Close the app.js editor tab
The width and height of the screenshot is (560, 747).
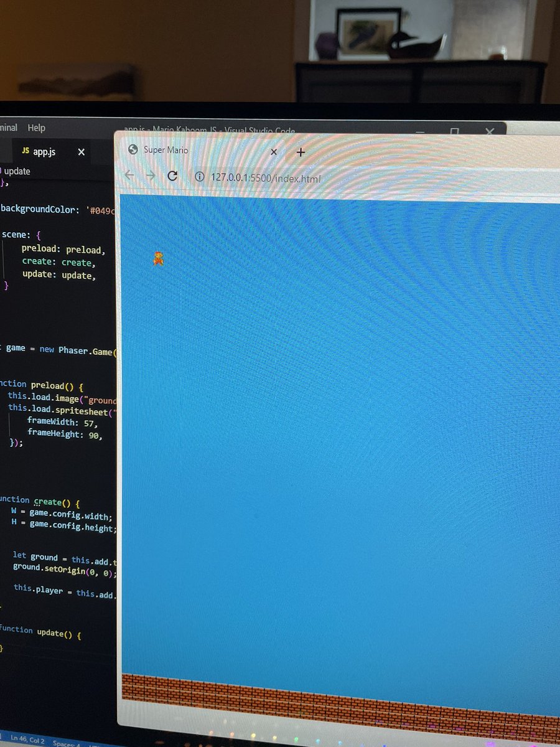[81, 152]
